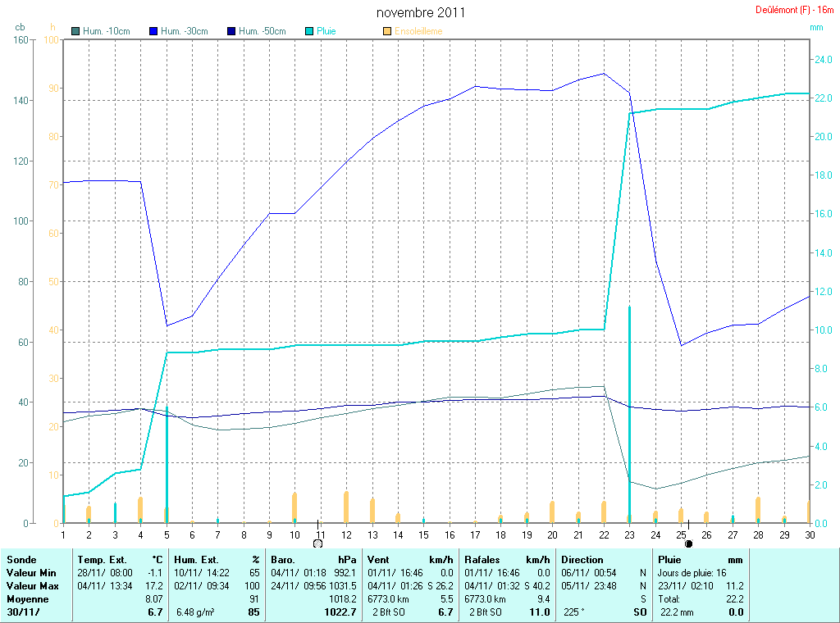Click the full moon icon below day 11

[318, 543]
